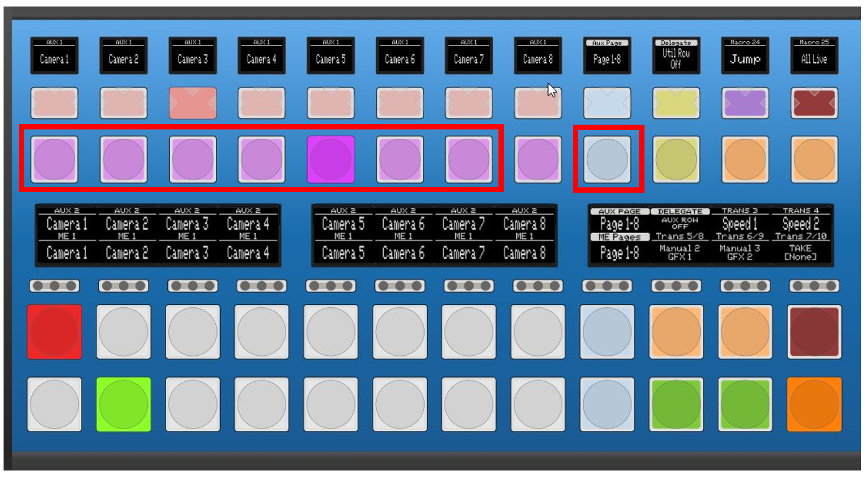Select the bright magenta lit button under Camera 5

coord(331,160)
